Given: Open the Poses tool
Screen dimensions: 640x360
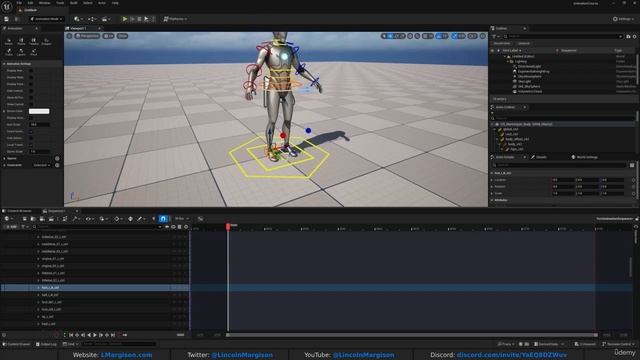Looking at the screenshot, I should point(21,41).
